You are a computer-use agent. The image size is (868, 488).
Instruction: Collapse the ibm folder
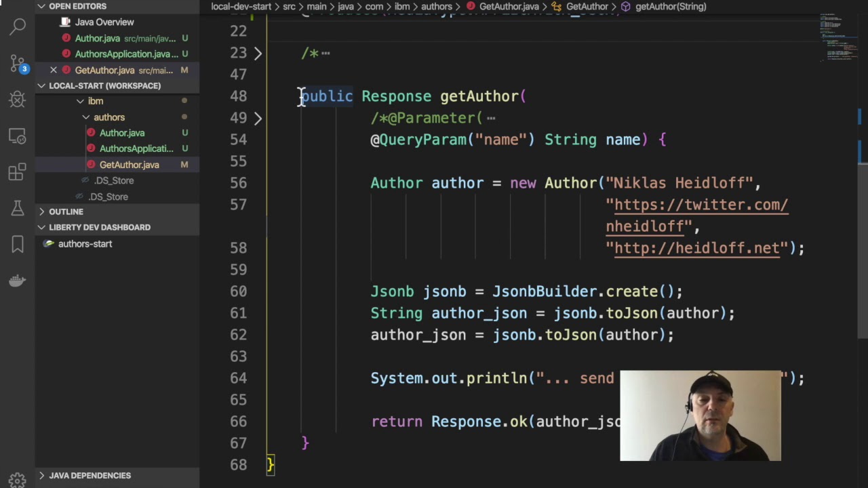point(80,102)
